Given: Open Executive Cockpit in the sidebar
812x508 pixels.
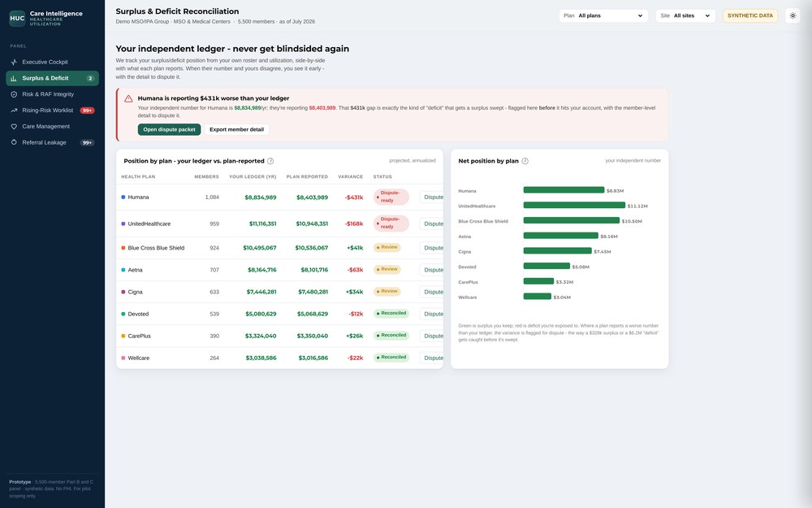Looking at the screenshot, I should point(52,63).
